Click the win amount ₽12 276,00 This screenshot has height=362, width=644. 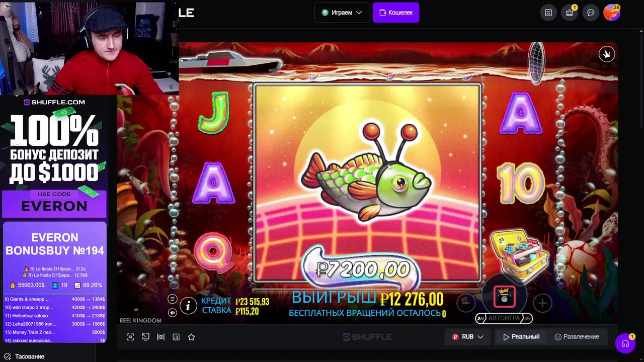tap(412, 300)
